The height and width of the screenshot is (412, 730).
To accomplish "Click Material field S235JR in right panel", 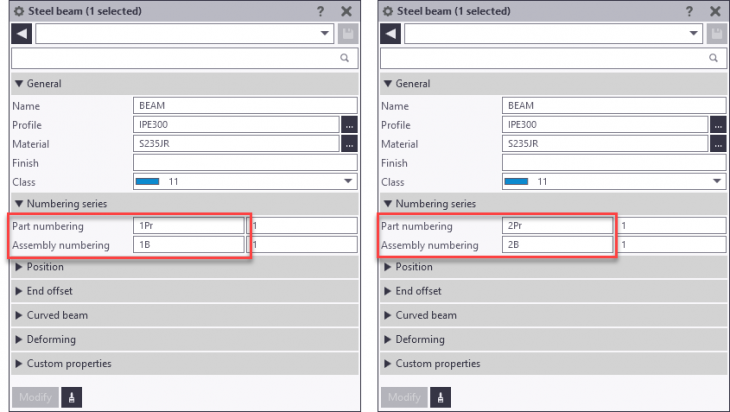I will [605, 144].
